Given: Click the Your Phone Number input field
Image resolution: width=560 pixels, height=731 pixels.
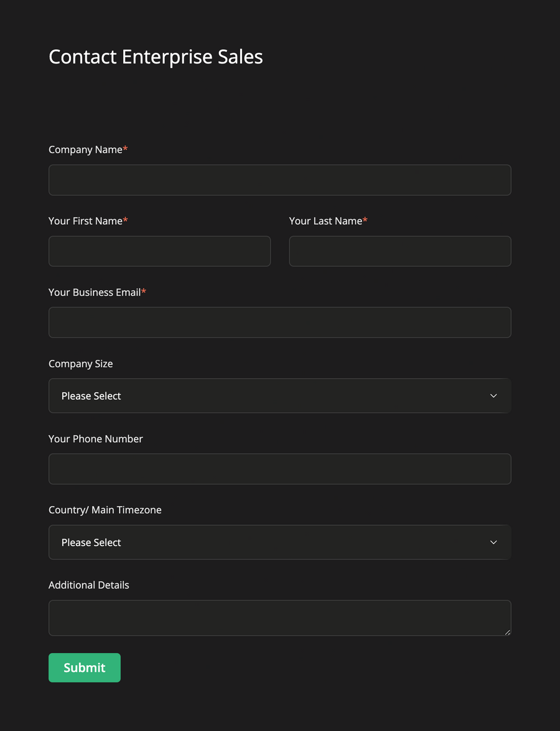Looking at the screenshot, I should (x=279, y=468).
